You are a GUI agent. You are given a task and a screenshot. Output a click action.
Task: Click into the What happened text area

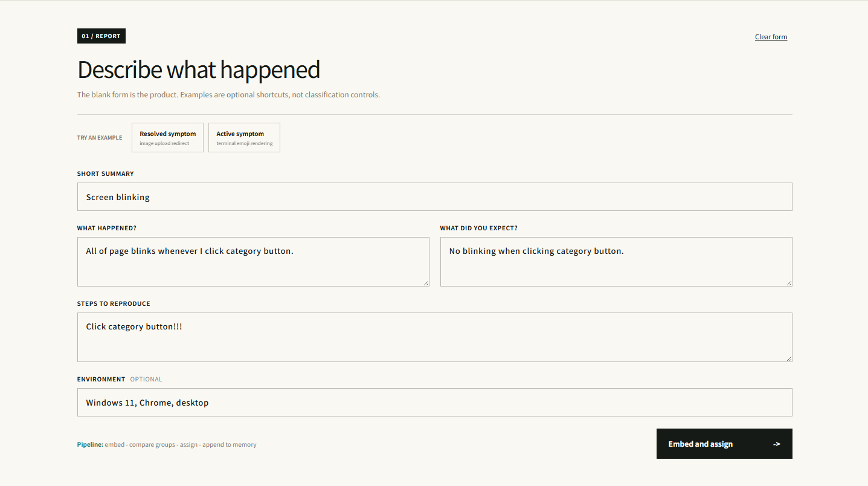click(253, 262)
